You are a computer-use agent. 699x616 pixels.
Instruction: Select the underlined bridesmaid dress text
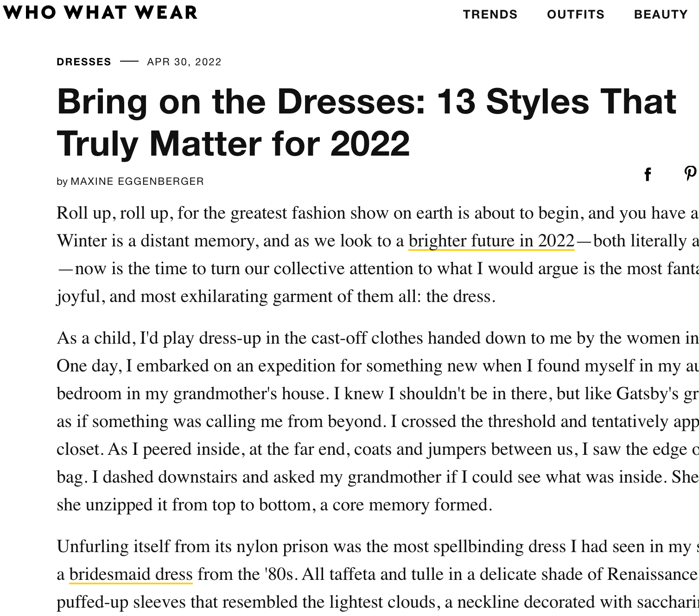[x=130, y=574]
